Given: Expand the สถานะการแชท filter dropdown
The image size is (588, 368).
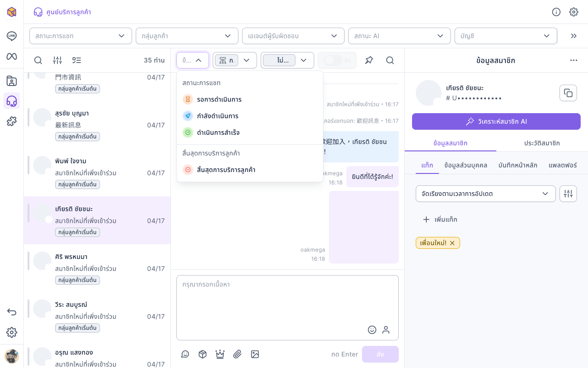Looking at the screenshot, I should coord(80,36).
